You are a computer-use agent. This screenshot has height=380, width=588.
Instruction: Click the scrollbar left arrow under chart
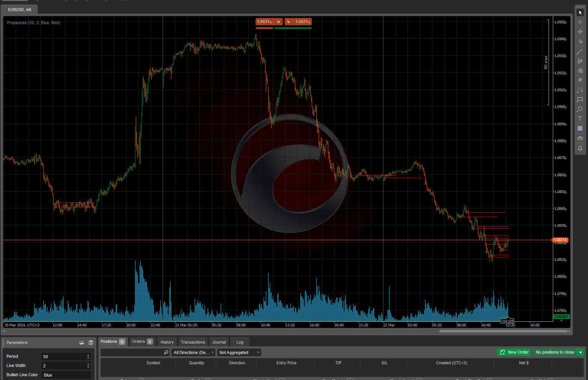click(5, 331)
